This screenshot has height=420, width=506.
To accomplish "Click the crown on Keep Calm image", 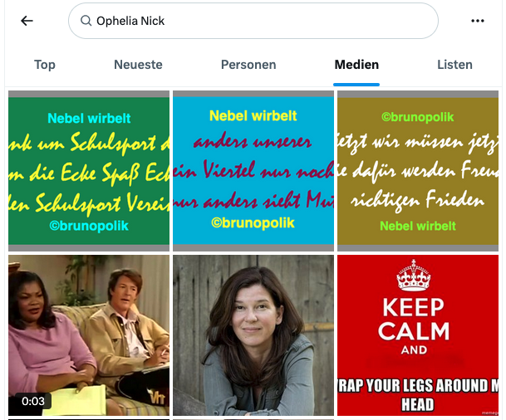I will [414, 275].
